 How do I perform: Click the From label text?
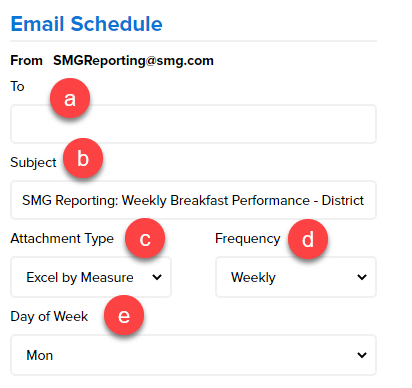[27, 61]
